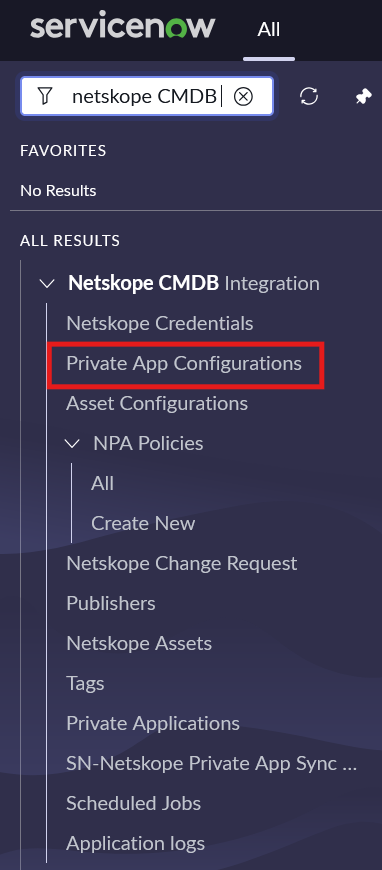Open the All menu tab
The width and height of the screenshot is (382, 870).
(269, 29)
